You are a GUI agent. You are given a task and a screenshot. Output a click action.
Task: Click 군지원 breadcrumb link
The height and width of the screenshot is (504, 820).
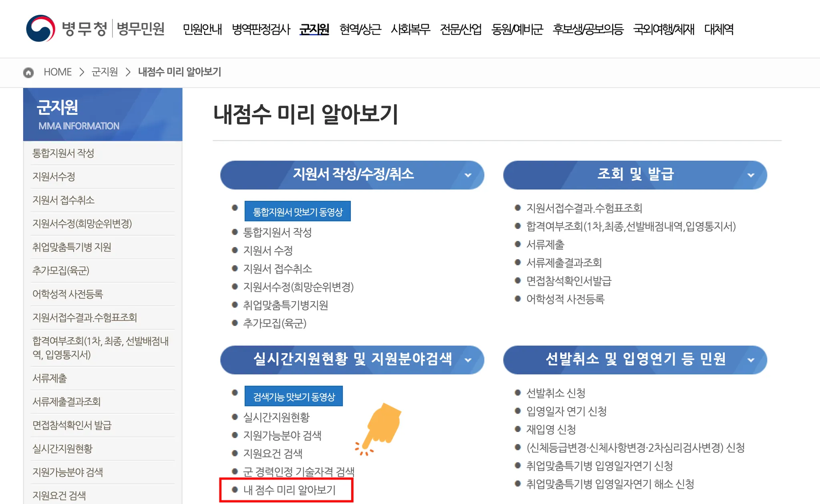click(x=105, y=72)
